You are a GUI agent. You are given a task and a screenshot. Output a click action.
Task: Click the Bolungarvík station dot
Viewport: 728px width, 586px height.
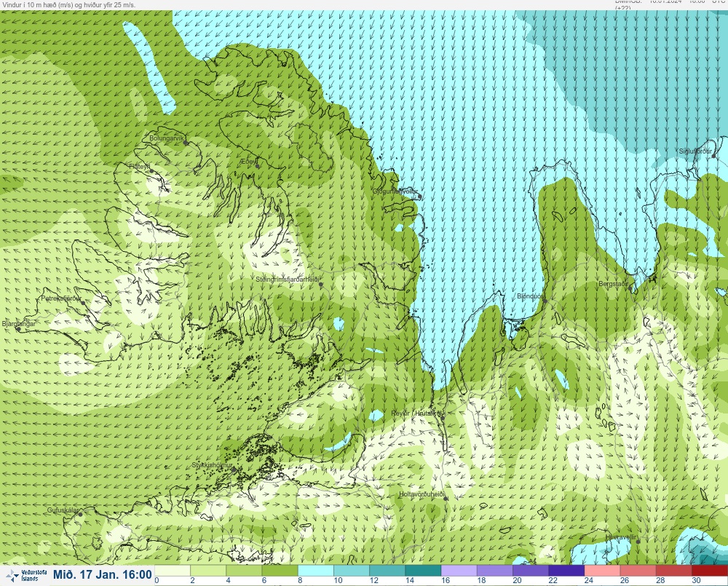tap(186, 143)
